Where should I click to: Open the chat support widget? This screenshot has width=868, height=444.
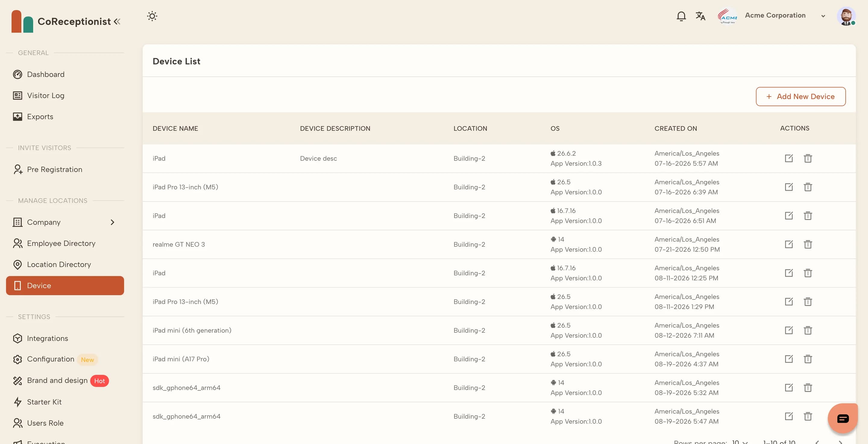[x=842, y=418]
